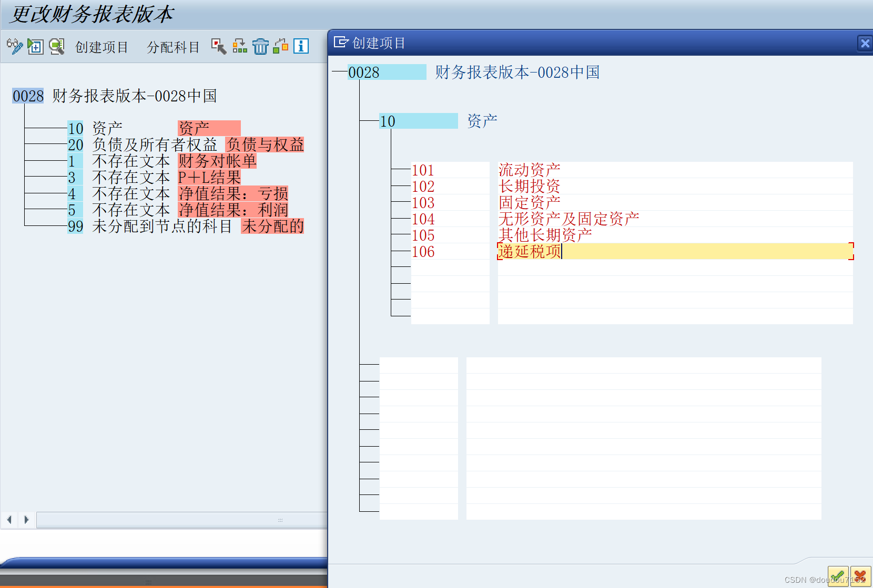
Task: Close the 创建项目 dialog
Action: (x=865, y=43)
